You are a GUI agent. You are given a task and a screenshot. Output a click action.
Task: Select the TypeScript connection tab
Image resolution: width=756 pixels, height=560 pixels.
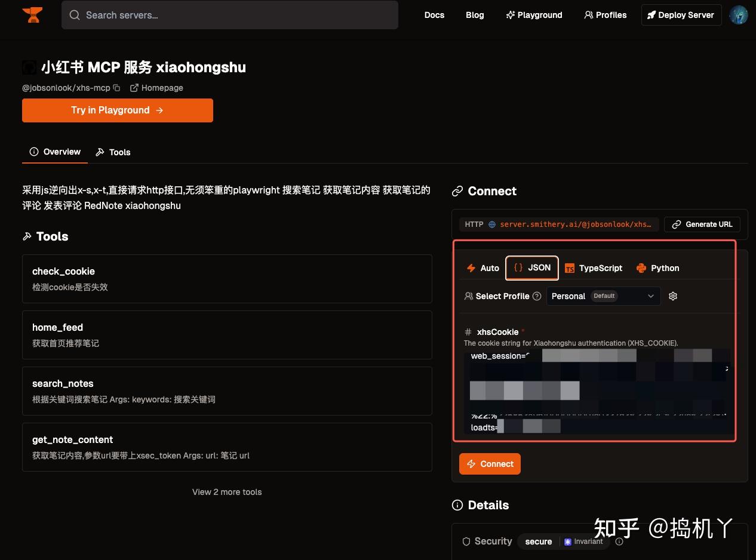point(594,268)
